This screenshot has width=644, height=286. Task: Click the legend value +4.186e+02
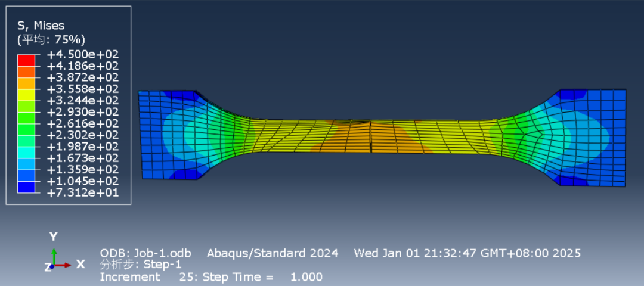click(83, 66)
